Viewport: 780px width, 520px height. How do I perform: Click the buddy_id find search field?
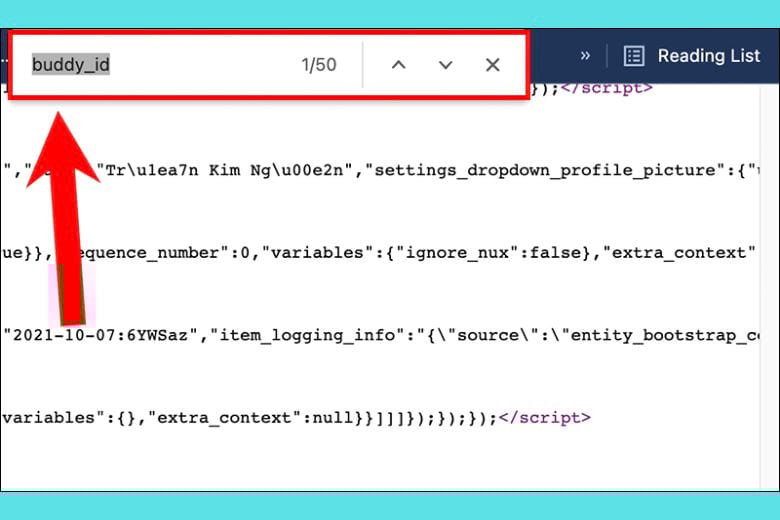coord(159,65)
